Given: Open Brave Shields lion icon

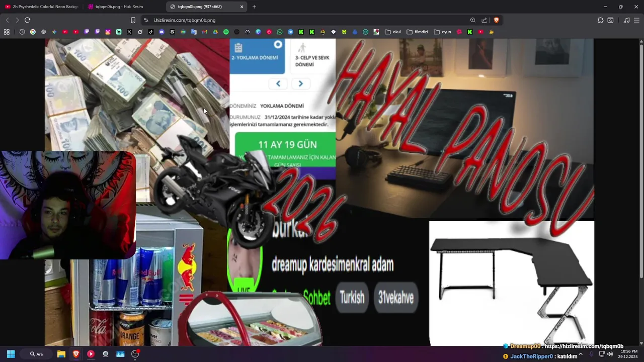Looking at the screenshot, I should [x=496, y=20].
